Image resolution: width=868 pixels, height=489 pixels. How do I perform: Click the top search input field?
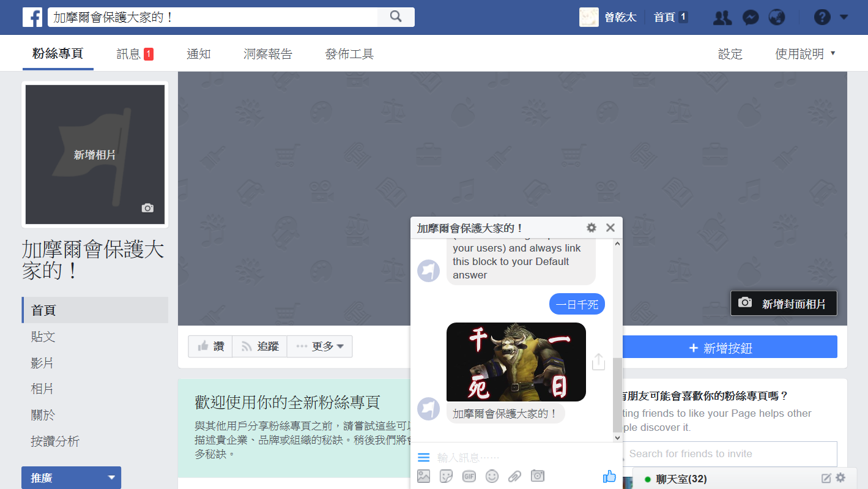212,17
